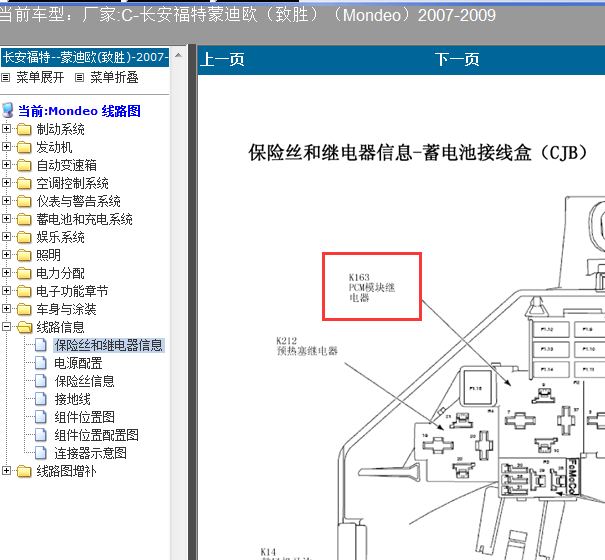605x560 pixels.
Task: Select 组件位置配置图 tree item
Action: point(96,435)
